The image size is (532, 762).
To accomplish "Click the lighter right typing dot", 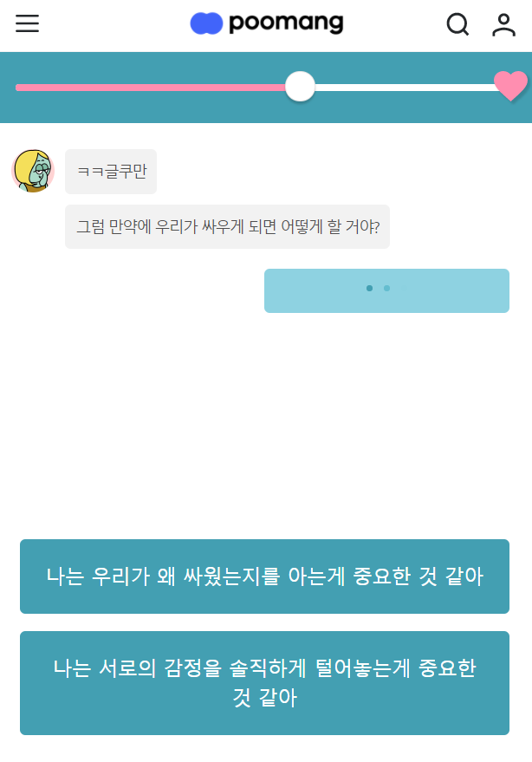I will (x=386, y=288).
